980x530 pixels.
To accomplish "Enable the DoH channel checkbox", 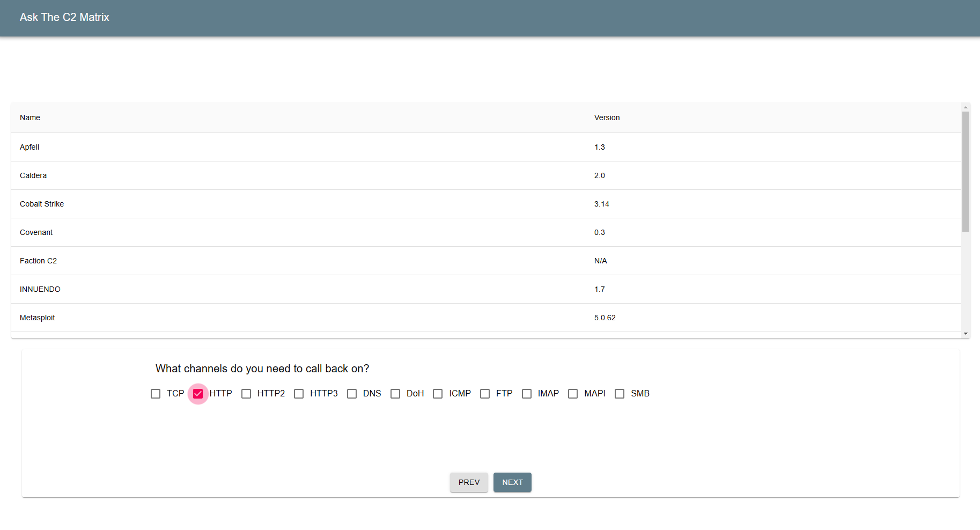I will click(x=395, y=394).
